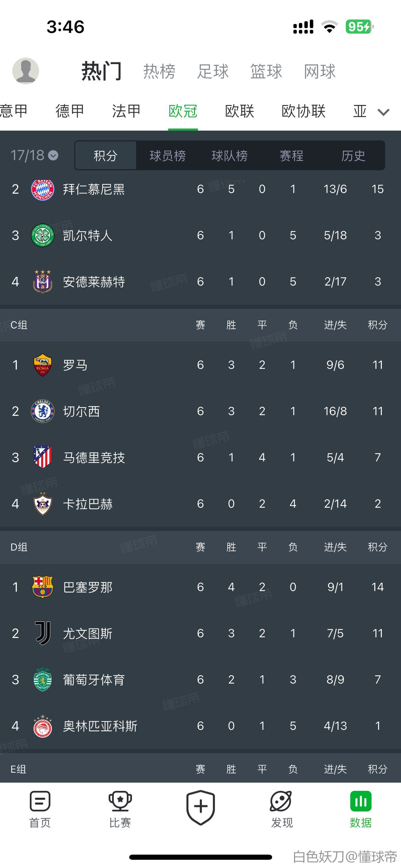Open the 发现 planet icon
Image resolution: width=401 pixels, height=868 pixels.
[281, 801]
